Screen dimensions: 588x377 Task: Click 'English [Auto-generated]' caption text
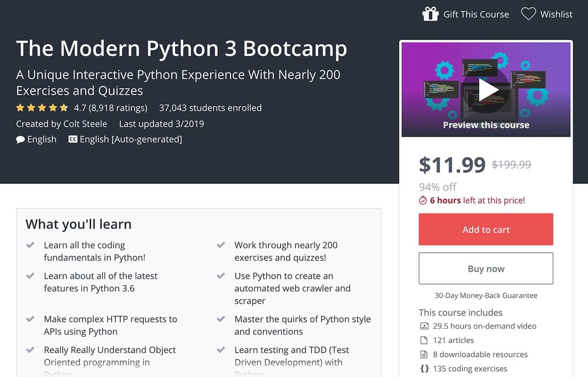[x=131, y=139]
